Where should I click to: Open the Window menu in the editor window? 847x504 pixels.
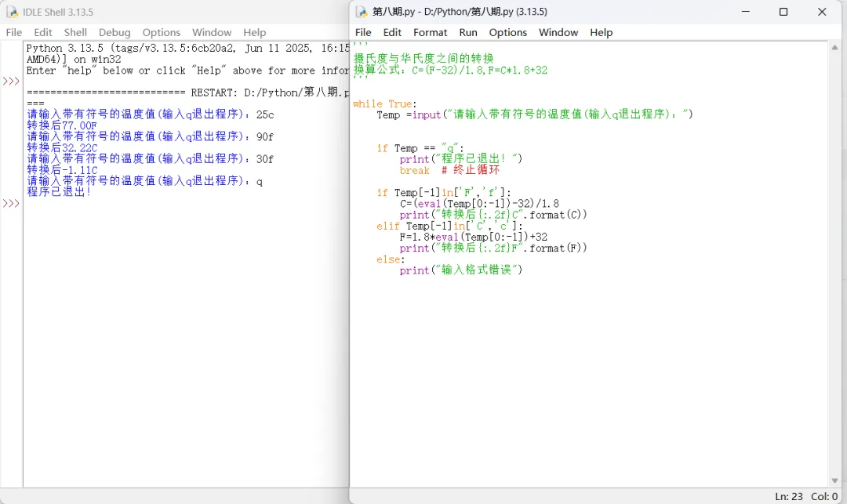click(558, 32)
